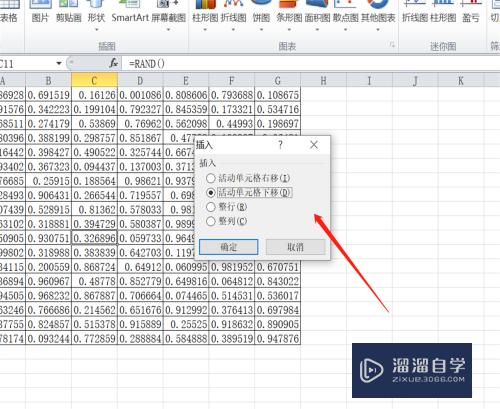The width and height of the screenshot is (500, 409).
Task: Click cell containing 0.534716
Action: (x=278, y=109)
